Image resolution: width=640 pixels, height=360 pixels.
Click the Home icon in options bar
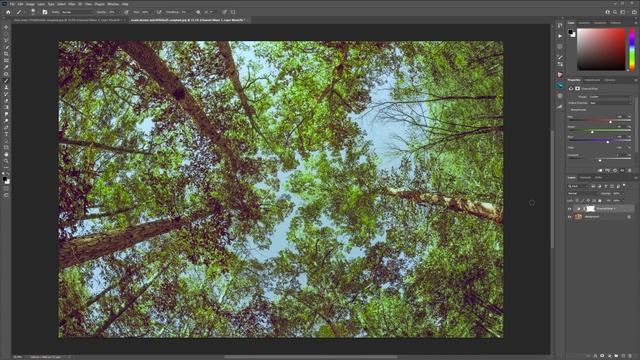(x=8, y=12)
